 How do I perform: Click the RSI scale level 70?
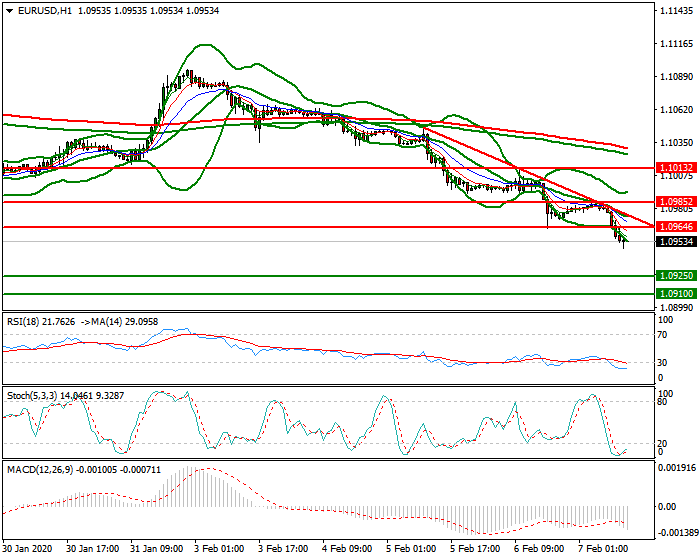point(664,336)
